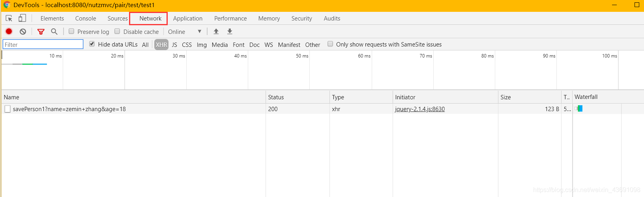Stop recording network log with red button
The width and height of the screenshot is (644, 197).
9,32
